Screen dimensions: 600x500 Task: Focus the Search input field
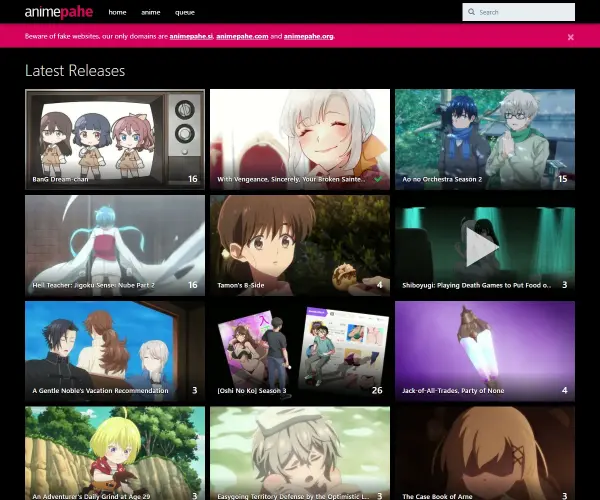(518, 12)
